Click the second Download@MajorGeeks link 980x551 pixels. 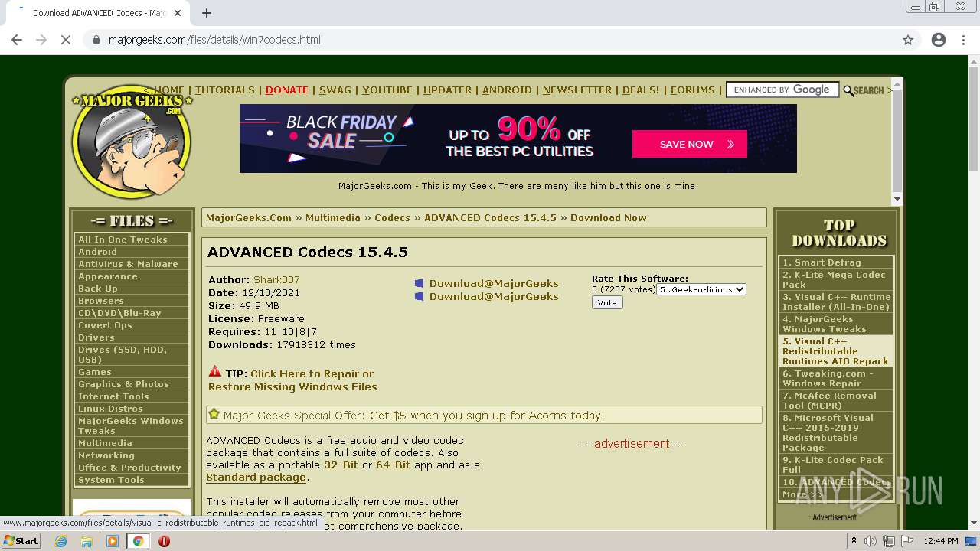(x=494, y=296)
